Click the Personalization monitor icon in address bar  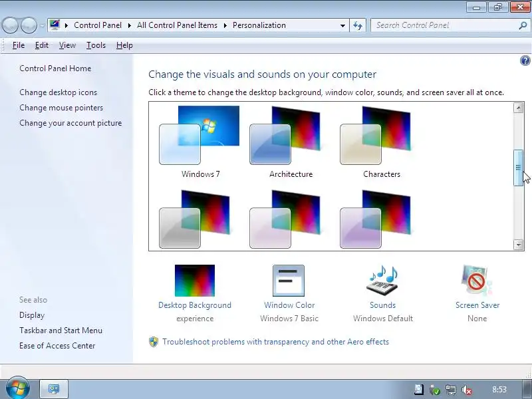tap(55, 25)
